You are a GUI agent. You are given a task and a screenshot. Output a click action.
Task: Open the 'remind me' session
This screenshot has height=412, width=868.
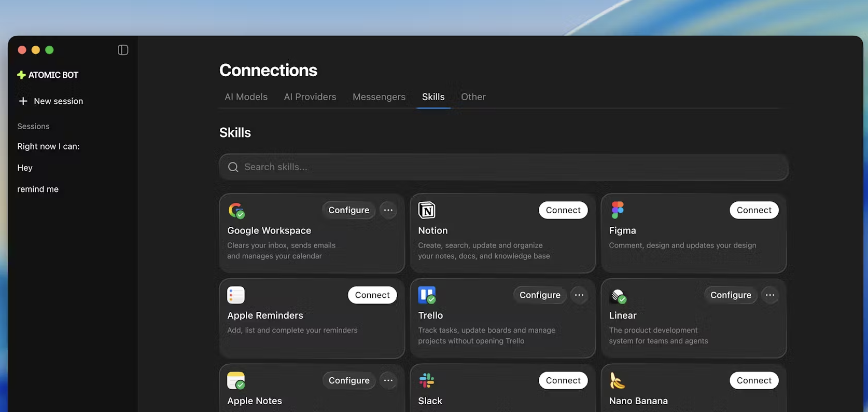(x=38, y=189)
